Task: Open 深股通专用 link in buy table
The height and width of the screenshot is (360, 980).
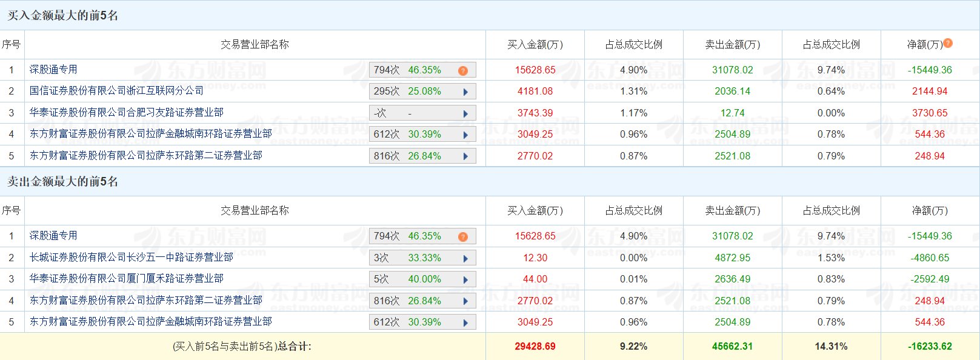Action: click(53, 70)
